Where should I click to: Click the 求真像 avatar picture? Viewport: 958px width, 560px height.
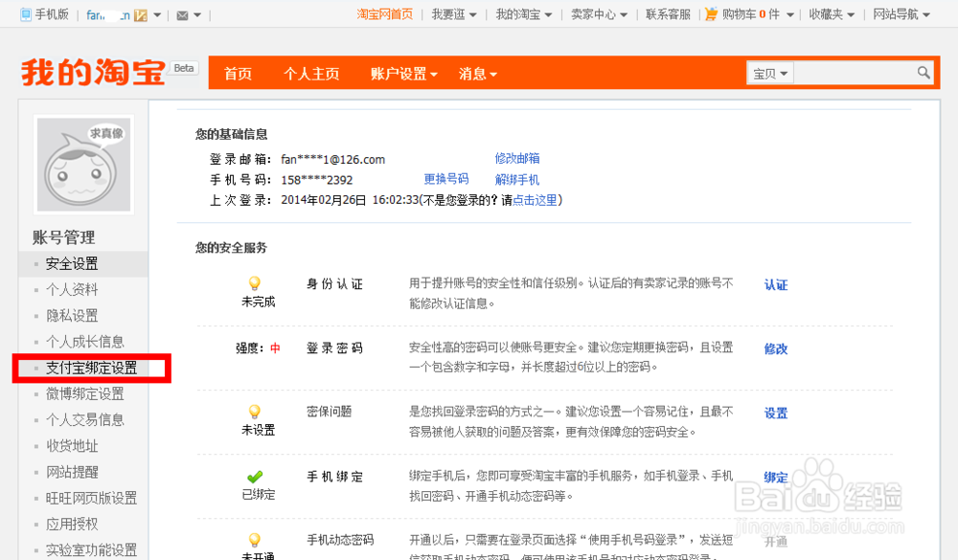coord(83,165)
